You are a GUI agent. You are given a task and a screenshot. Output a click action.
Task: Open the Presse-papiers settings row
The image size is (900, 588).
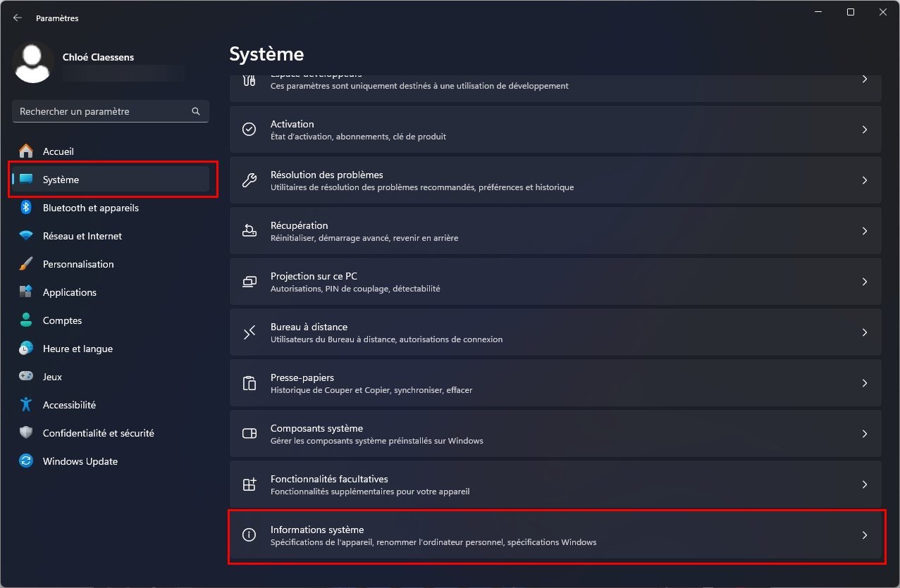pyautogui.click(x=555, y=383)
